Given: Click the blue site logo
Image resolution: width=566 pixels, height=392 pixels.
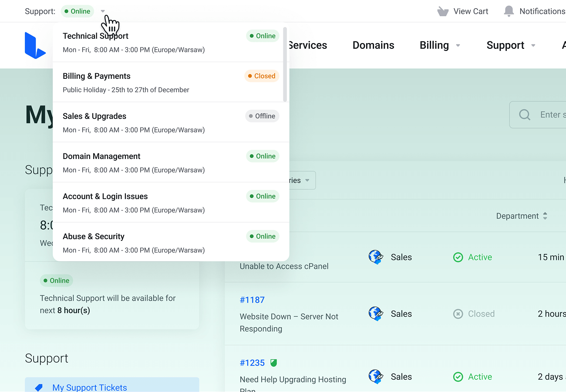Looking at the screenshot, I should click(35, 45).
